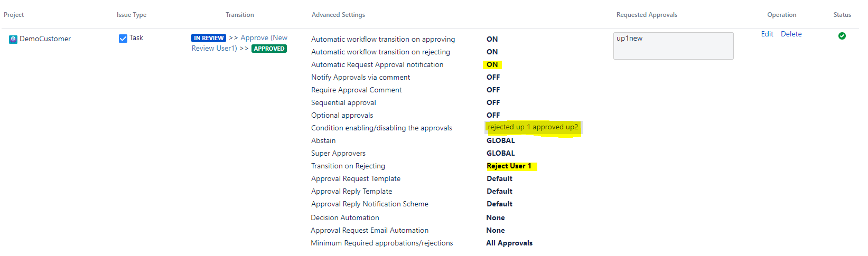Screen dimensions: 868x256
Task: Click the Status column header
Action: [x=842, y=15]
